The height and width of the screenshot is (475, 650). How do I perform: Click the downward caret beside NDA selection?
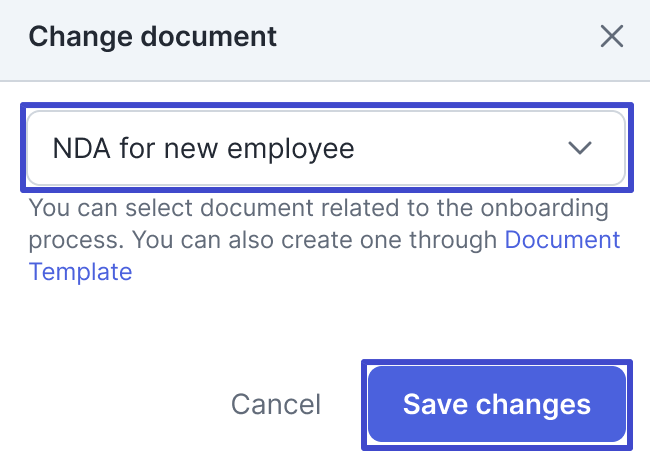tap(580, 148)
